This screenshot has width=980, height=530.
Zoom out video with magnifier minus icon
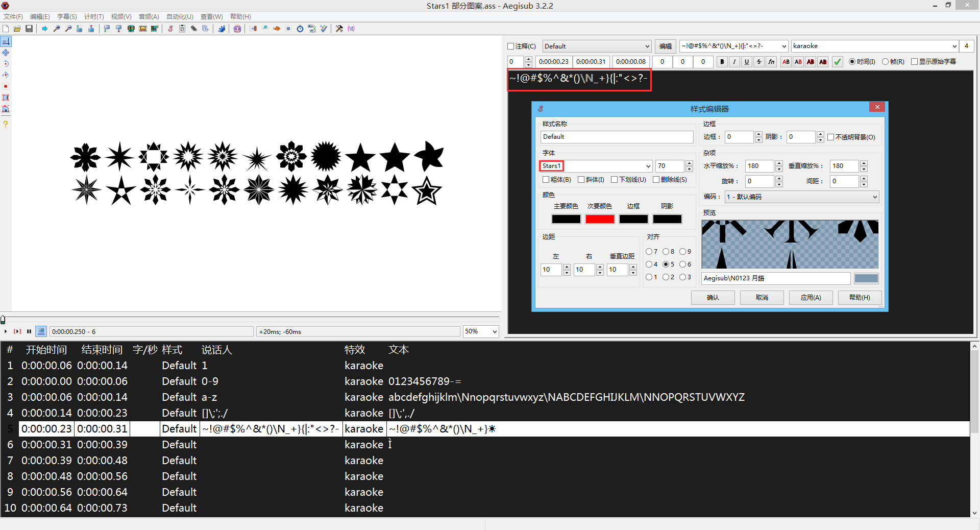click(68, 29)
